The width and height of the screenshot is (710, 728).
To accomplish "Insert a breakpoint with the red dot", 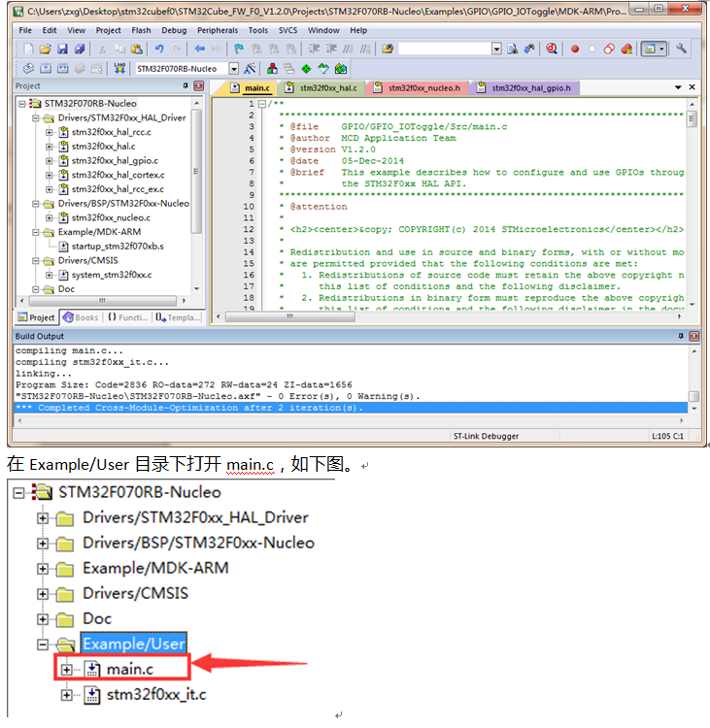I will tap(575, 49).
